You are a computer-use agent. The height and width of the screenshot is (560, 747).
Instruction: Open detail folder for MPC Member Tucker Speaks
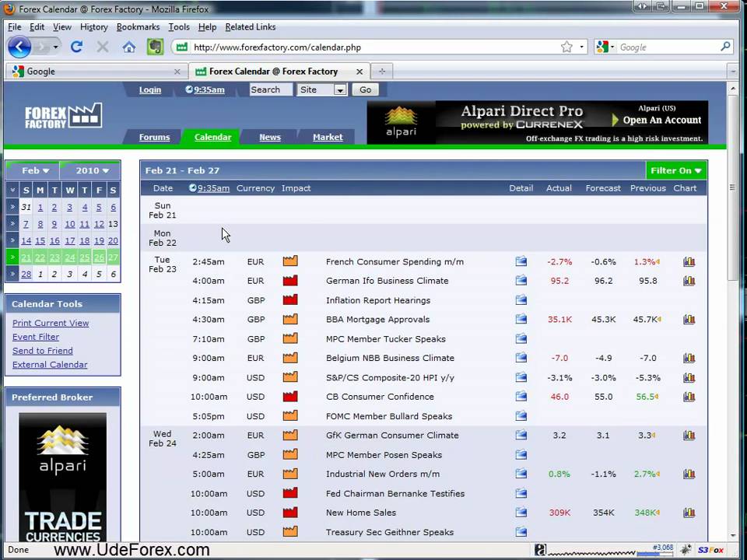pyautogui.click(x=521, y=338)
